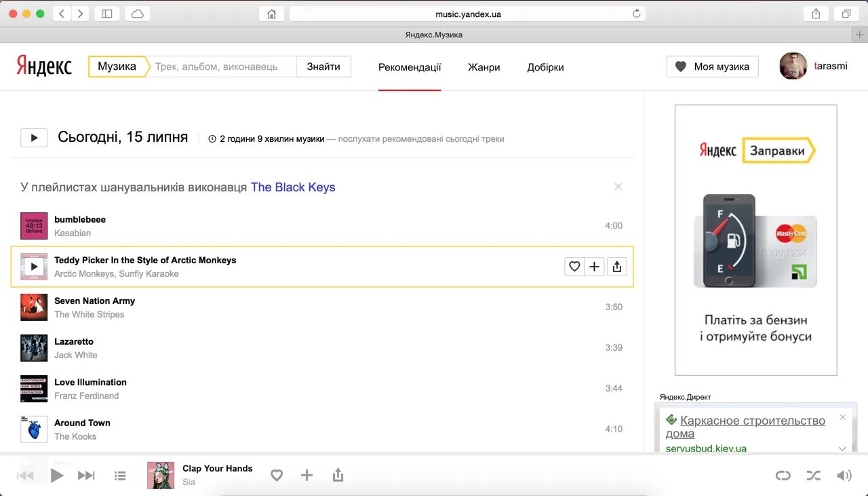Show all Safari tabs
868x496 pixels.
[846, 14]
